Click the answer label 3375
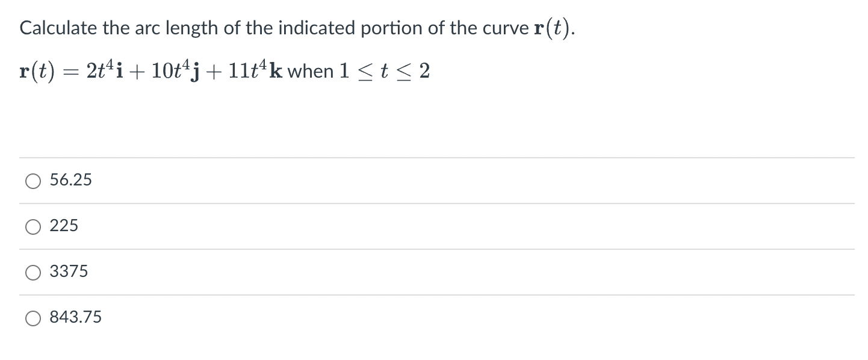The height and width of the screenshot is (360, 868). [x=68, y=272]
